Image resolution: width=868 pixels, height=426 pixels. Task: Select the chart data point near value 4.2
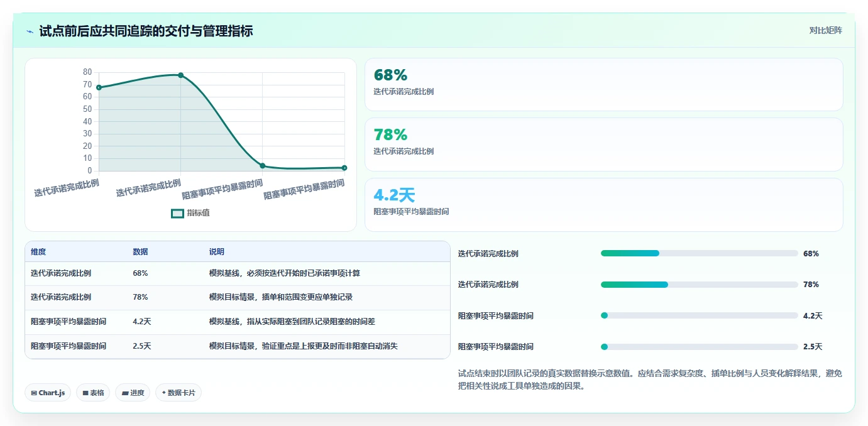point(263,166)
